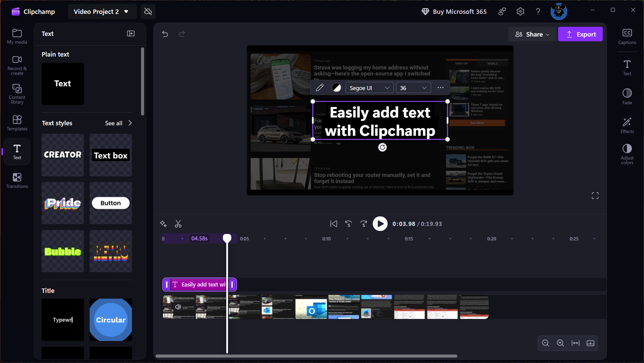Choose the Text box style
The height and width of the screenshot is (363, 644).
coord(111,155)
